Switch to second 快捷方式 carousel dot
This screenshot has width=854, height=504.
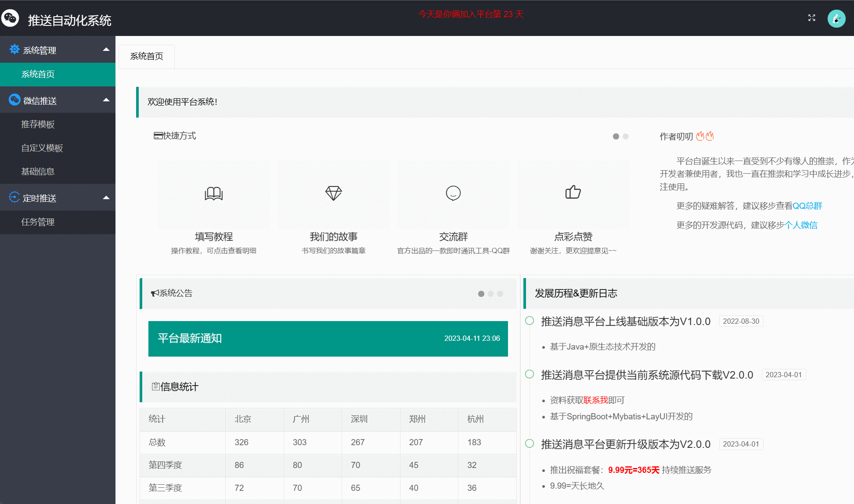tap(626, 136)
